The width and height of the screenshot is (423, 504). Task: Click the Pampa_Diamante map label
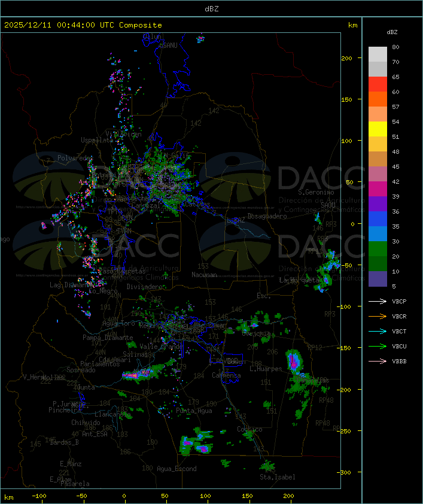pos(108,338)
